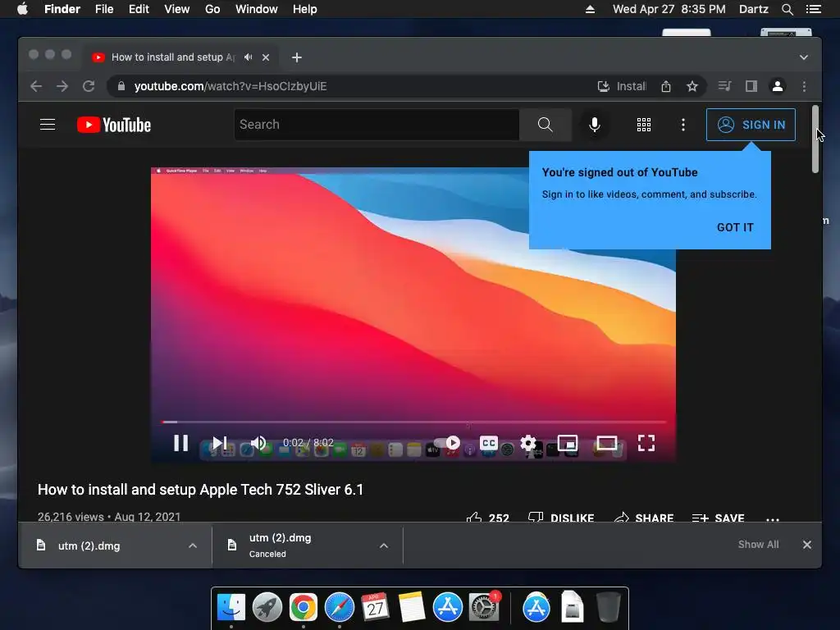Open Spotlight search in menu bar
Image resolution: width=840 pixels, height=630 pixels.
coord(787,9)
